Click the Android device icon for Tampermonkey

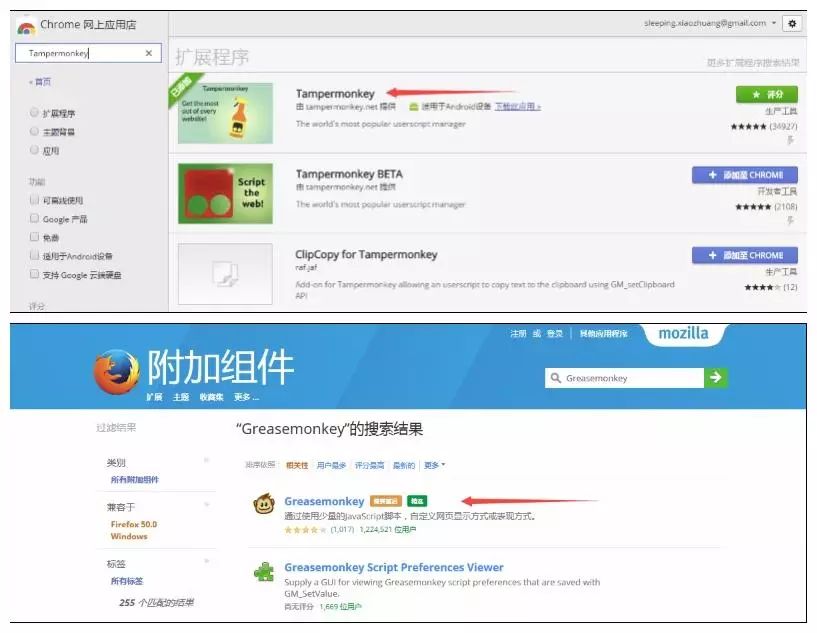pyautogui.click(x=414, y=106)
